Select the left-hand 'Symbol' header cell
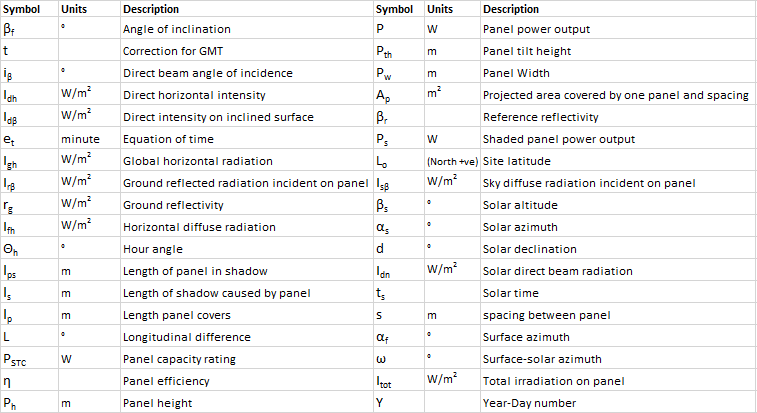The height and width of the screenshot is (413, 757). [x=29, y=9]
